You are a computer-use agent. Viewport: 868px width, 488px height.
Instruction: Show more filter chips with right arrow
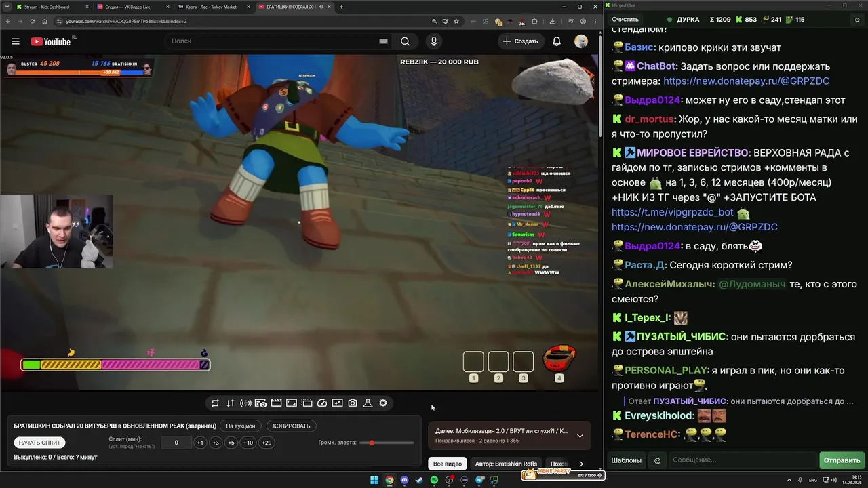pyautogui.click(x=581, y=464)
